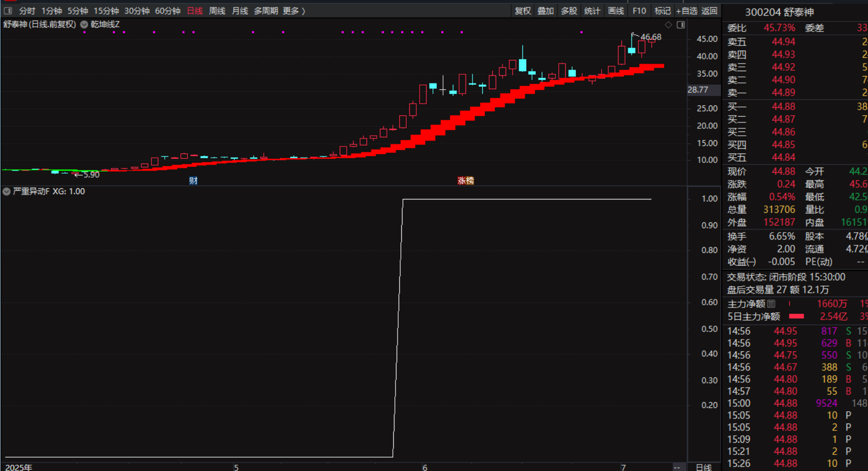Switch to the 周线 period tab

[217, 11]
